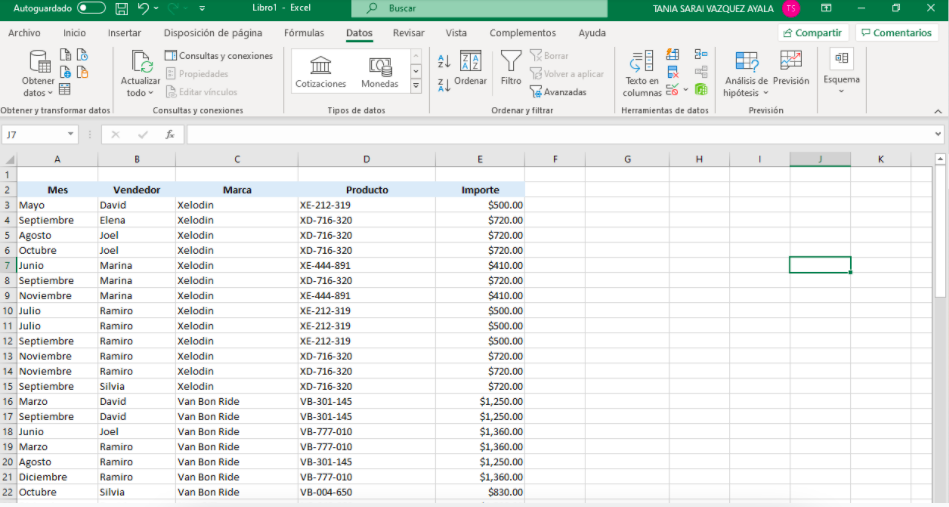This screenshot has width=949, height=507.
Task: Sort descending Z to A
Action: (444, 85)
